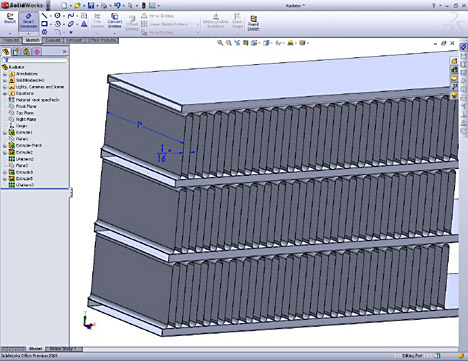Open SolidWorks Resources task pane icon

pyautogui.click(x=454, y=61)
